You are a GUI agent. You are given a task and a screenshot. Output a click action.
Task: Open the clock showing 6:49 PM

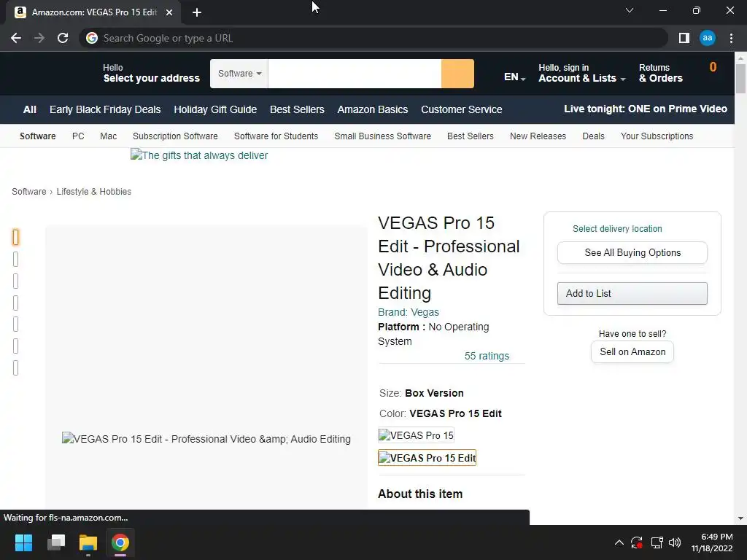point(712,542)
